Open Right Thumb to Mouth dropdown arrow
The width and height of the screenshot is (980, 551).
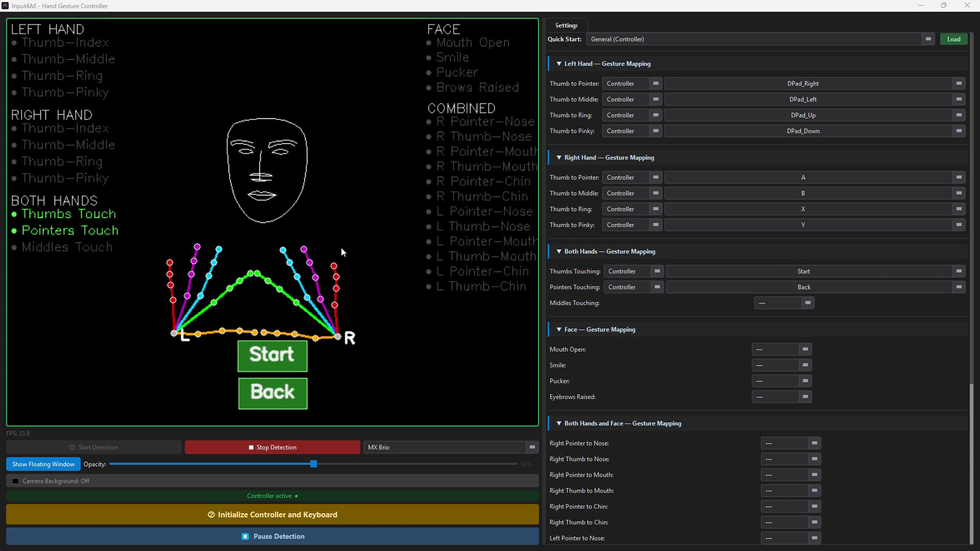point(814,491)
